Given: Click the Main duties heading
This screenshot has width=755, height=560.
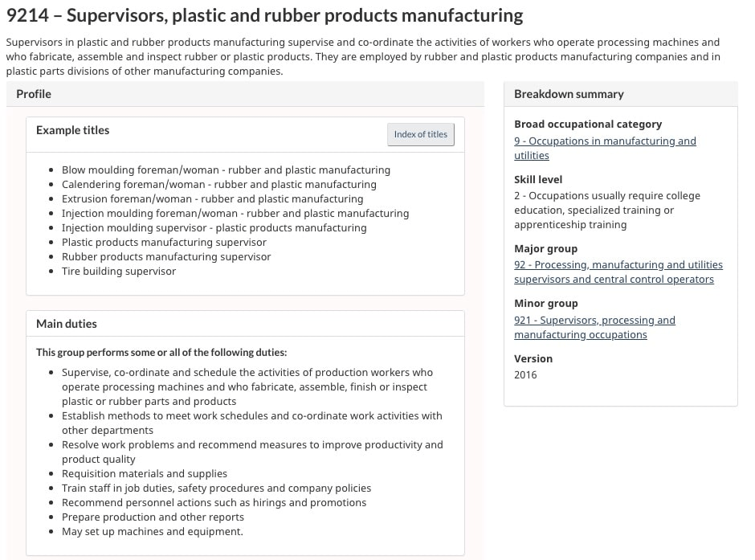Looking at the screenshot, I should [66, 324].
